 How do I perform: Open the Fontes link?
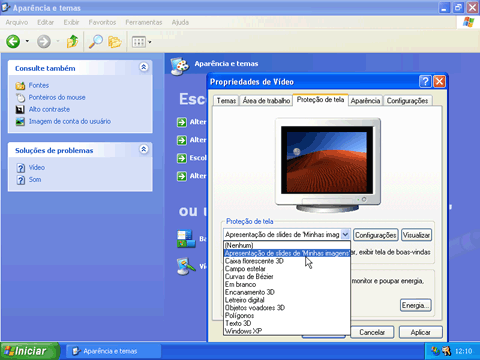coord(39,85)
